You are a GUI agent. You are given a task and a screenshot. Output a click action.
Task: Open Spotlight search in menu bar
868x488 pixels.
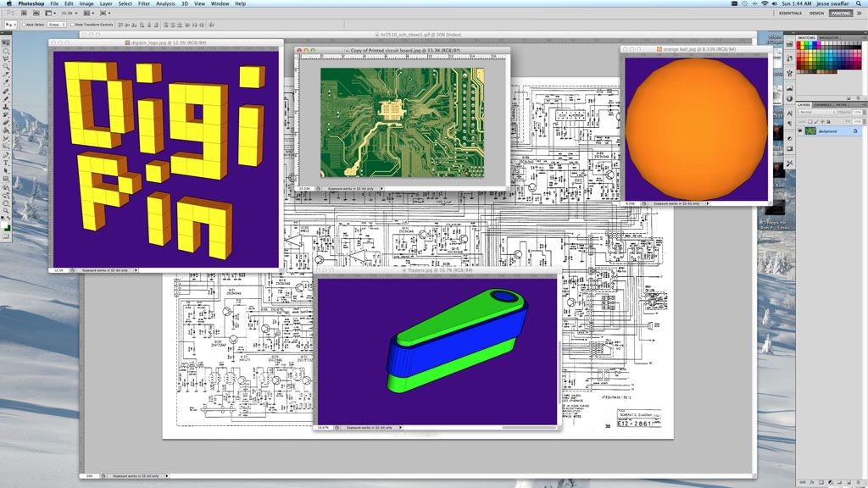coord(859,3)
